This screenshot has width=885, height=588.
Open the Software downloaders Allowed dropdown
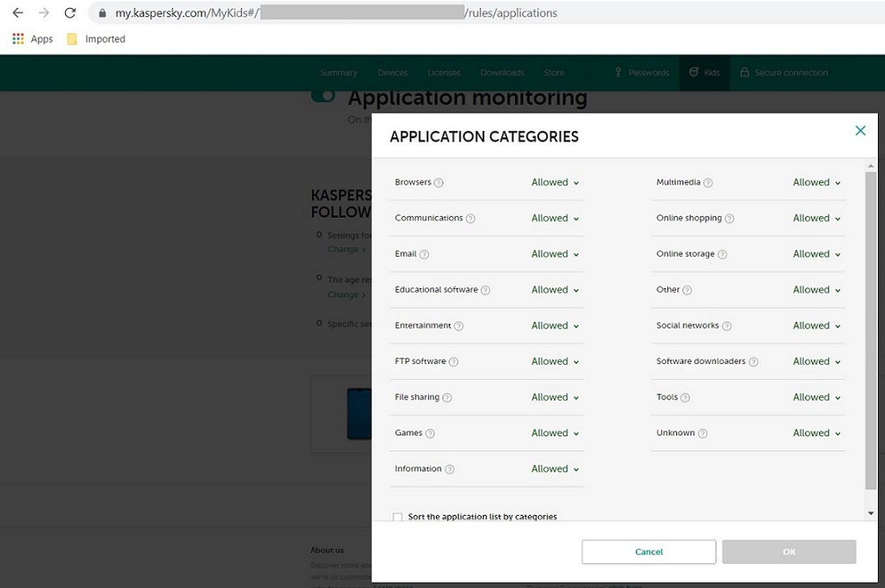tap(816, 361)
